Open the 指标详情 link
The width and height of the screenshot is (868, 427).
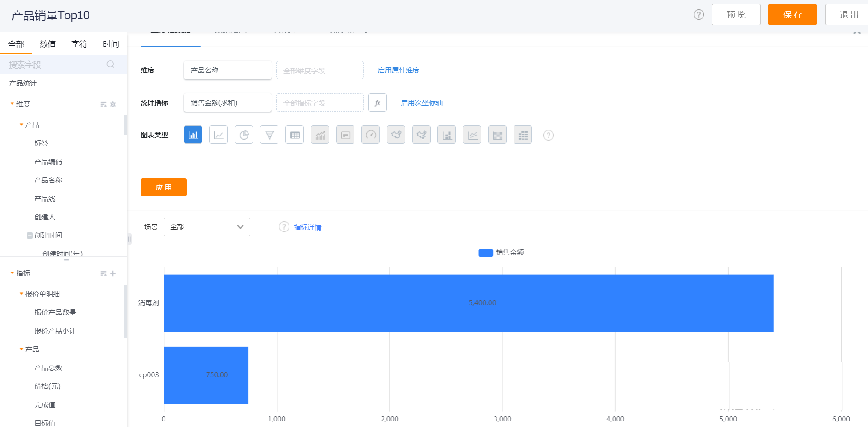coord(307,227)
